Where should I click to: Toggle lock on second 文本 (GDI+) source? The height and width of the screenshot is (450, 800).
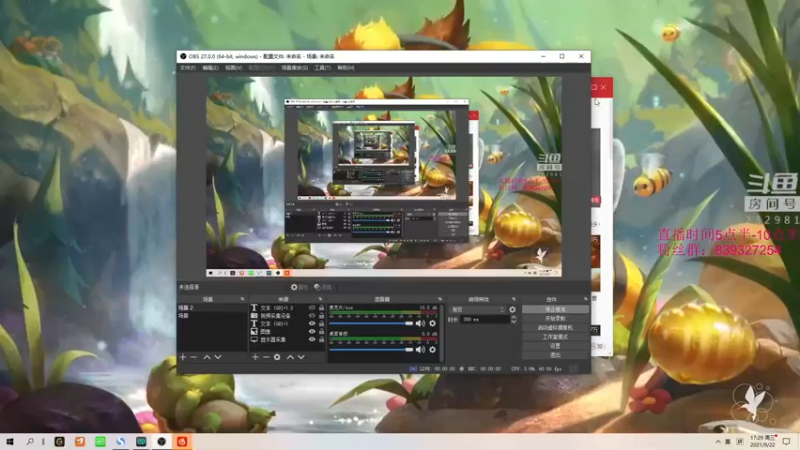pyautogui.click(x=321, y=323)
